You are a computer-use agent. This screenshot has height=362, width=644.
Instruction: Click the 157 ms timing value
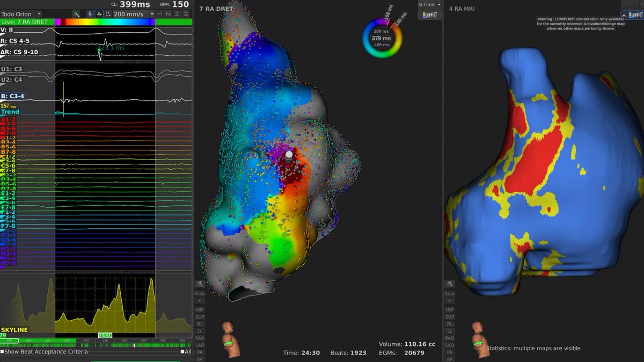click(x=7, y=106)
